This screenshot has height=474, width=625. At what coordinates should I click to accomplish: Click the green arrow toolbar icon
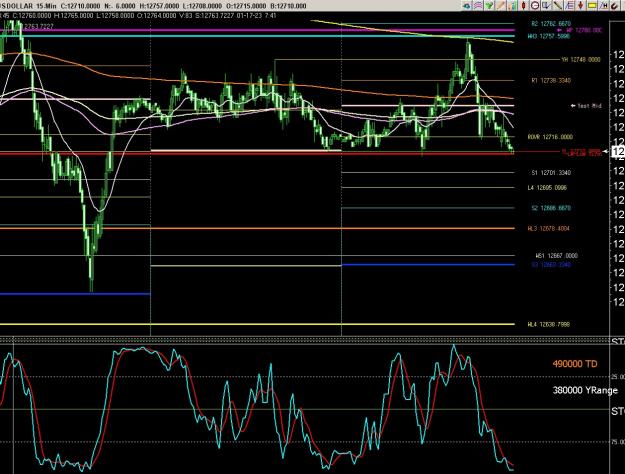pos(489,6)
